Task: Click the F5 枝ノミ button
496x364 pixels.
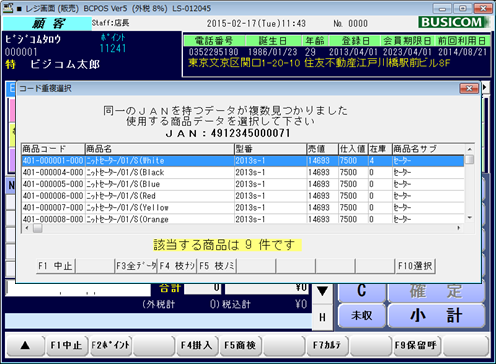Action: pos(217,266)
